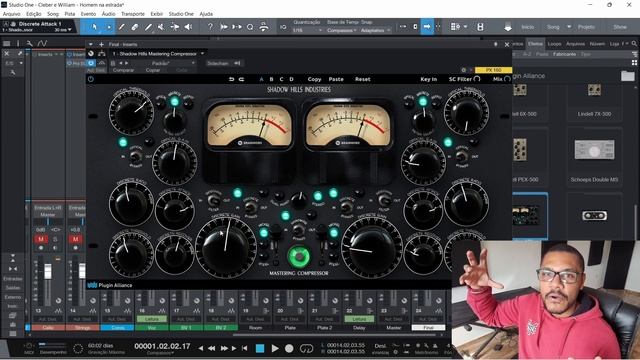Image resolution: width=640 pixels, height=360 pixels.
Task: Click the browser search magnifier icon
Action: click(x=634, y=44)
